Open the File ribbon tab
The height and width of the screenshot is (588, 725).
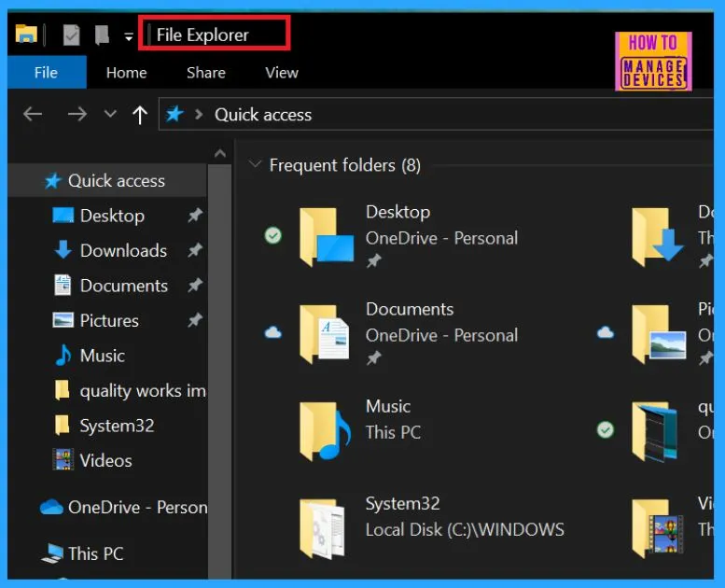point(47,72)
